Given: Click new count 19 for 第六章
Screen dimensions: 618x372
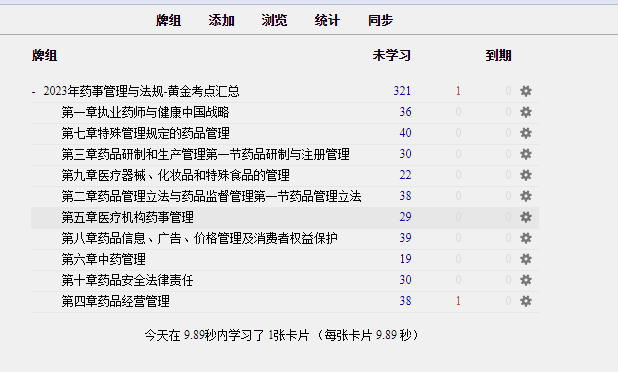Looking at the screenshot, I should click(x=405, y=259).
